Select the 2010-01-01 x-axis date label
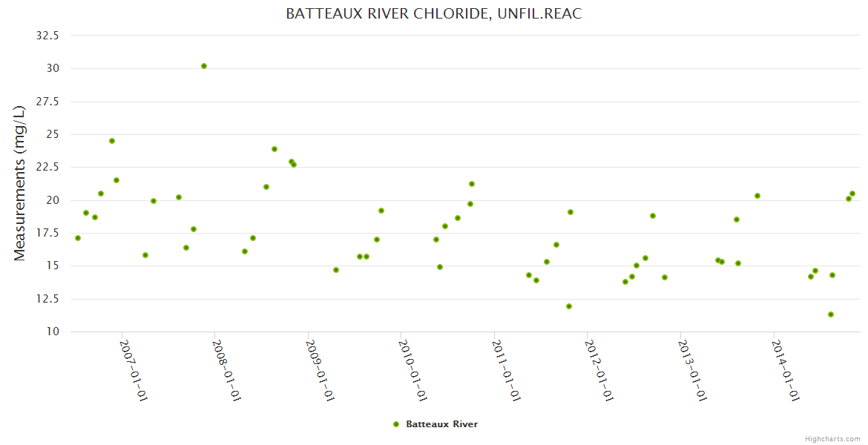This screenshot has width=868, height=445. tap(412, 371)
